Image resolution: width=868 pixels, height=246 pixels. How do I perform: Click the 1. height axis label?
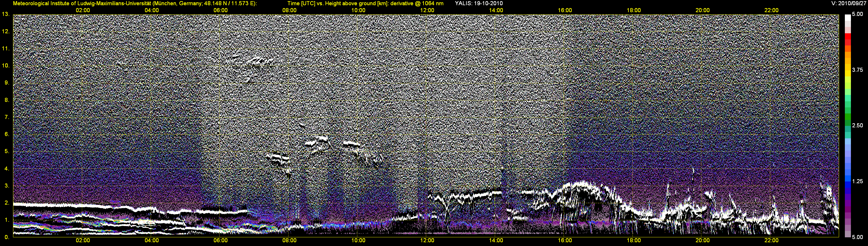(x=7, y=220)
